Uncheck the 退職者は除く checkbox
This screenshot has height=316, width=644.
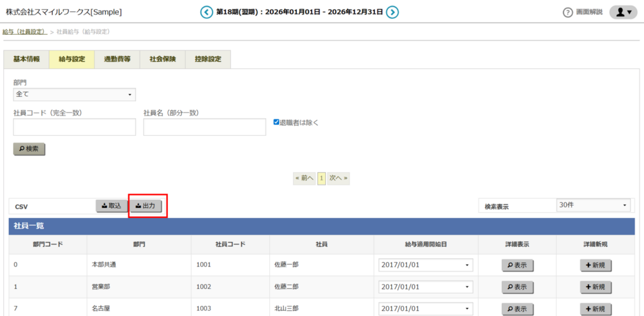point(277,123)
